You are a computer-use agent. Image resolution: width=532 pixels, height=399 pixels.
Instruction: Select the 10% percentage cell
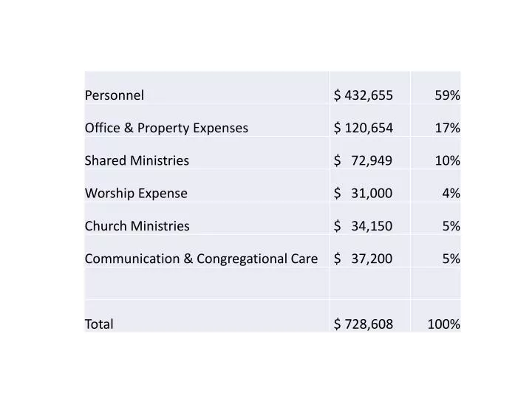pos(447,160)
